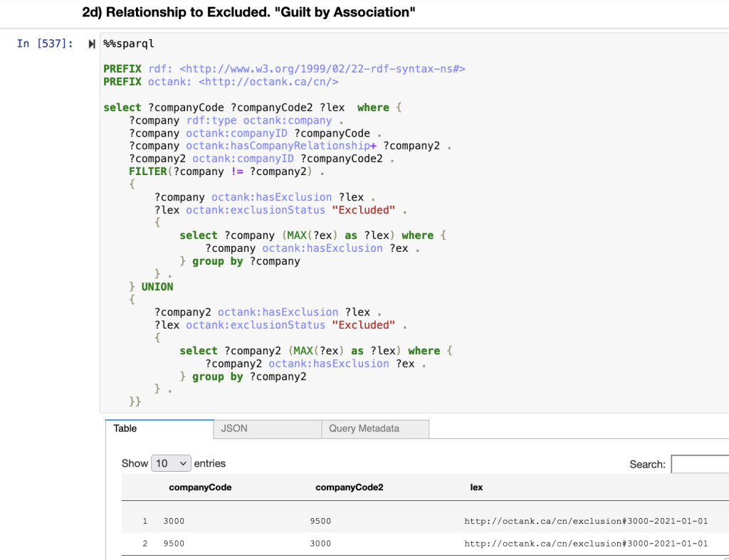Screen dimensions: 729x560
Task: Sort by the companyCode column header
Action: coord(199,487)
